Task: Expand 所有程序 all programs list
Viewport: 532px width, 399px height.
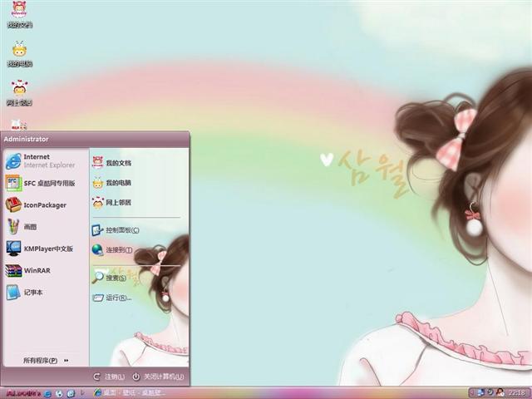Action: tap(46, 360)
